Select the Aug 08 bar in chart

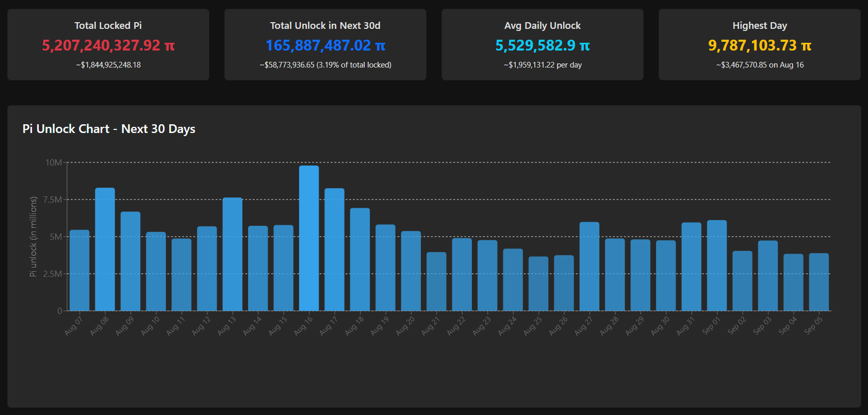105,250
